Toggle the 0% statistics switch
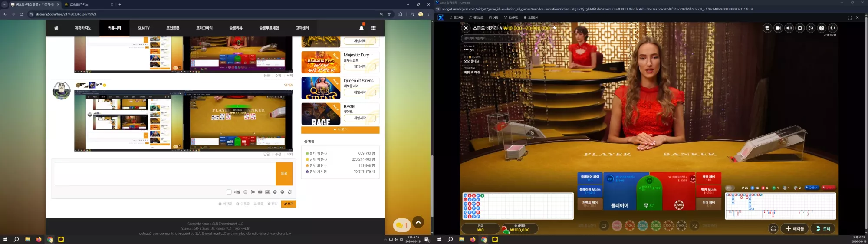This screenshot has width=868, height=244. coord(731,188)
